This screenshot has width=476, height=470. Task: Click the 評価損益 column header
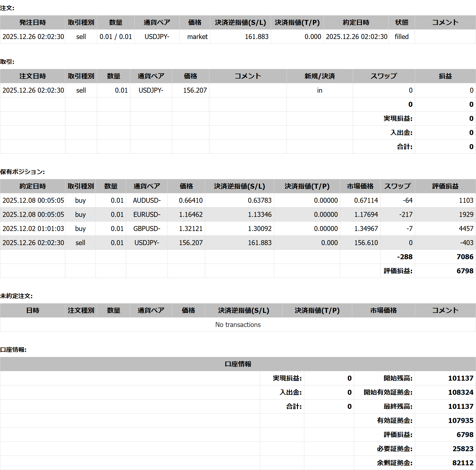[x=445, y=186]
